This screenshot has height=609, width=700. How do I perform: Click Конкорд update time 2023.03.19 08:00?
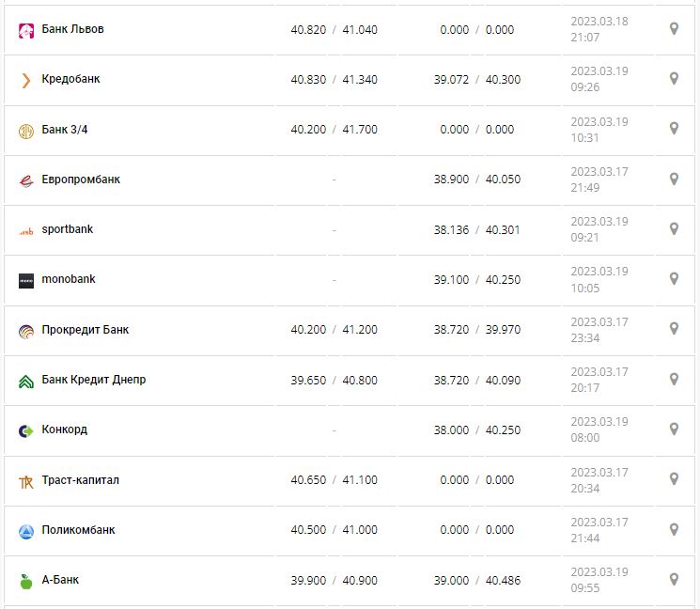599,429
